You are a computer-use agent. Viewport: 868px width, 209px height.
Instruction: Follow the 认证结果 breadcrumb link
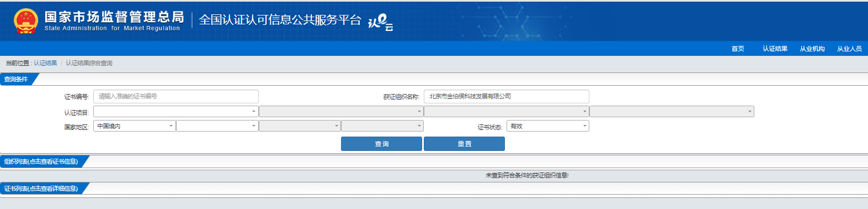point(45,63)
